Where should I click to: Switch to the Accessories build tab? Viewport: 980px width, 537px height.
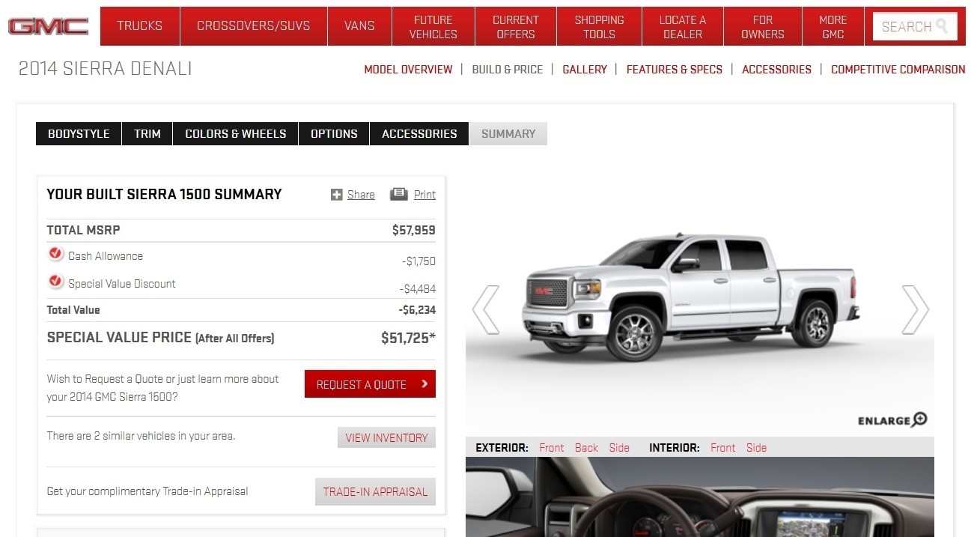point(419,134)
